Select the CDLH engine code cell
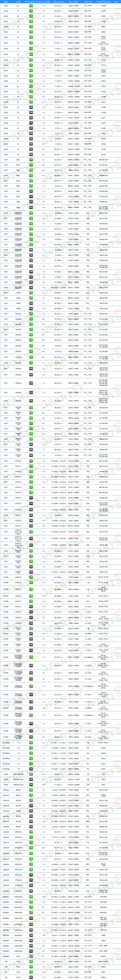The image size is (121, 980). 104,102
